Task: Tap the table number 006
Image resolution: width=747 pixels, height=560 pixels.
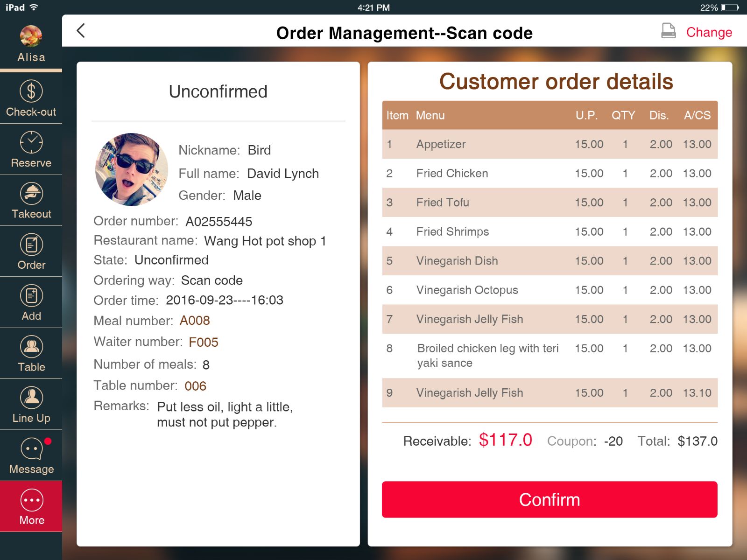Action: tap(195, 386)
